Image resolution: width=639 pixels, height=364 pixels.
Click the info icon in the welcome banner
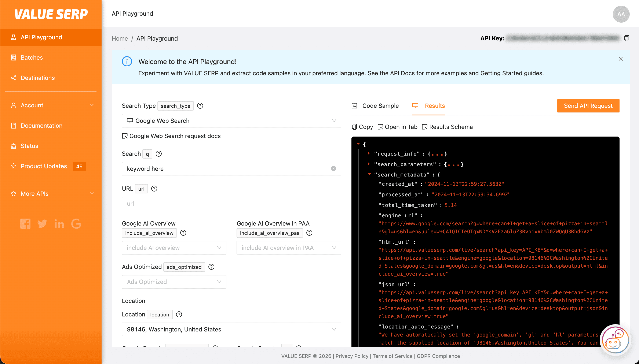pos(127,61)
